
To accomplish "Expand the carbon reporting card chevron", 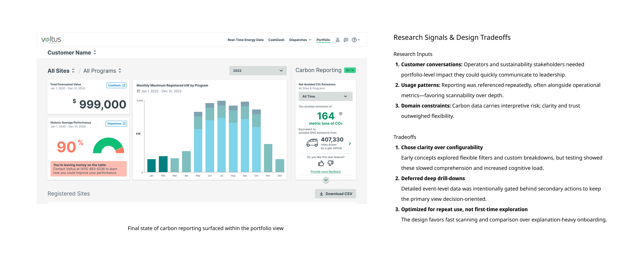I will pos(326,180).
